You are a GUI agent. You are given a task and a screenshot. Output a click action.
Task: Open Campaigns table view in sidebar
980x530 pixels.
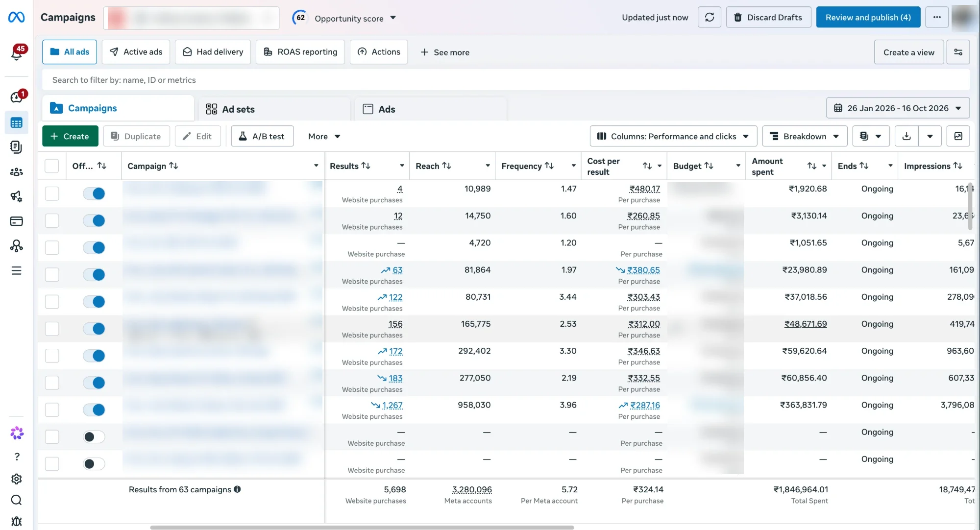click(16, 122)
